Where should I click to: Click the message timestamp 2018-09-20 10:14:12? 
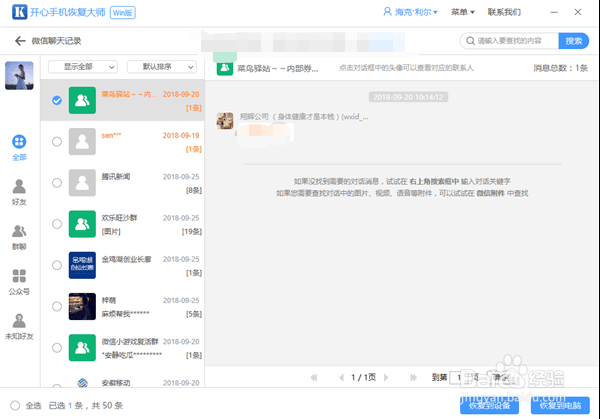click(x=408, y=97)
